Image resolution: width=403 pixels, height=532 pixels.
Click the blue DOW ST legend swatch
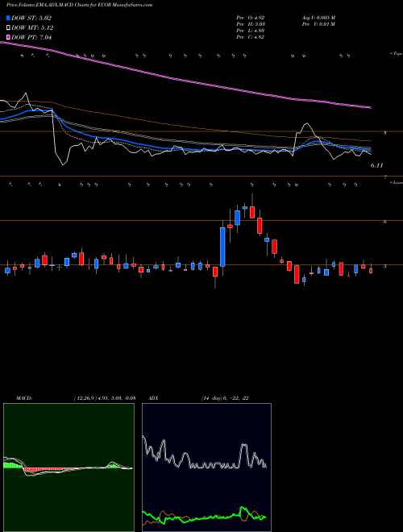[8, 19]
